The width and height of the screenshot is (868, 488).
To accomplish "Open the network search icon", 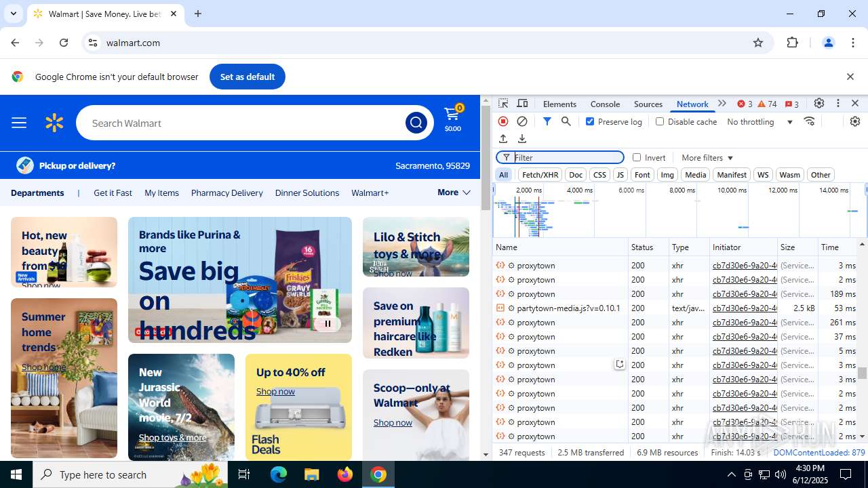I will click(566, 121).
